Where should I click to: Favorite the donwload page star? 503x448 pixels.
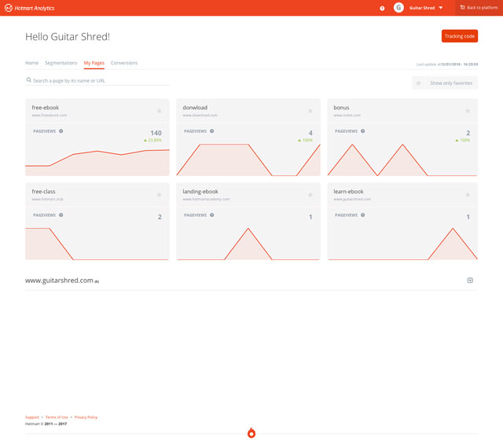pyautogui.click(x=310, y=111)
